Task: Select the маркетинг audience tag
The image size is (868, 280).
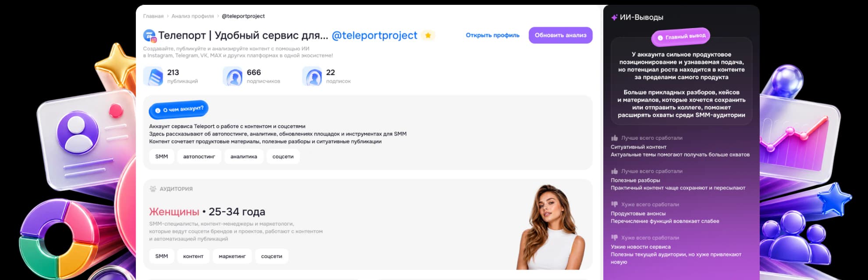Action: click(x=232, y=256)
